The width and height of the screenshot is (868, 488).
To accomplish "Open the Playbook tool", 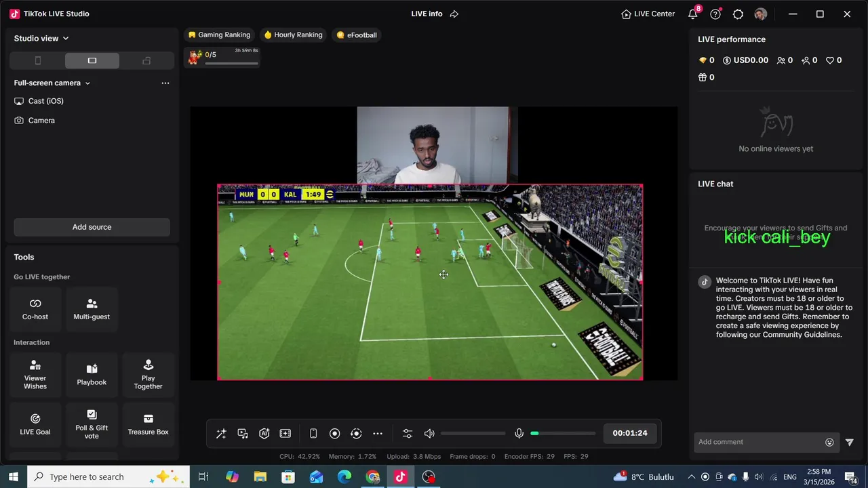I will click(x=92, y=375).
